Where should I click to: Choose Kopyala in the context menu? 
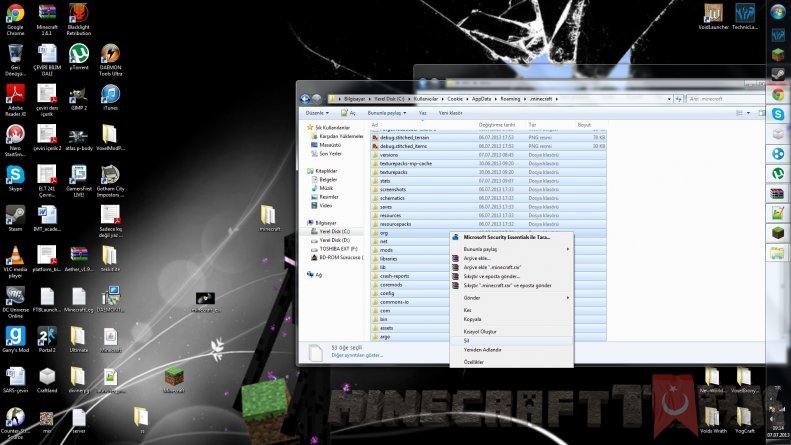tap(512, 319)
